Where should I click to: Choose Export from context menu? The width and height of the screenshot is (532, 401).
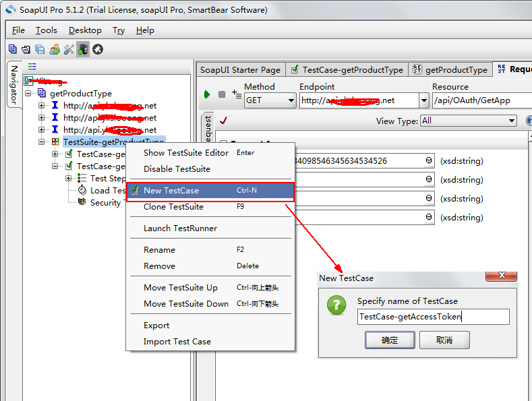[210, 326]
